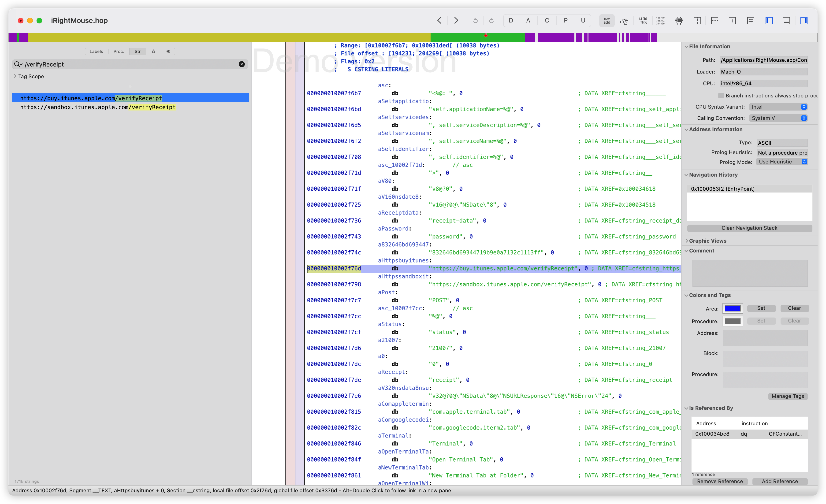Switch to the Proc. tab

[119, 51]
